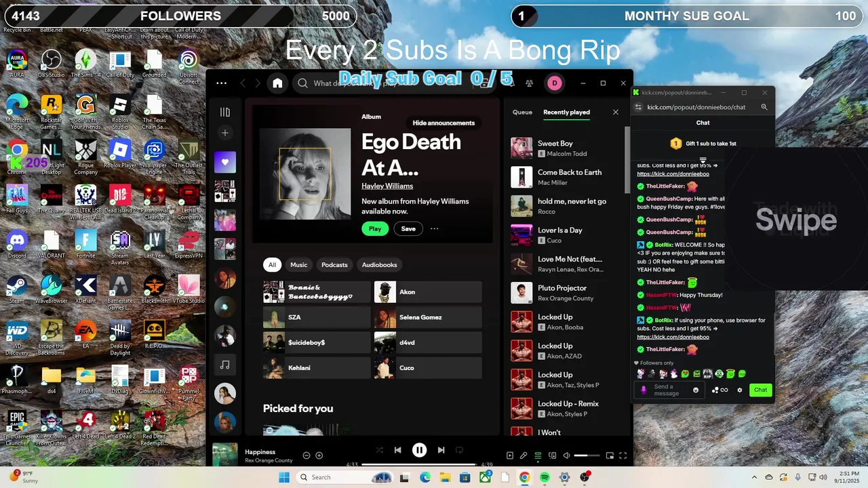Enter Spotify full screen

(623, 455)
